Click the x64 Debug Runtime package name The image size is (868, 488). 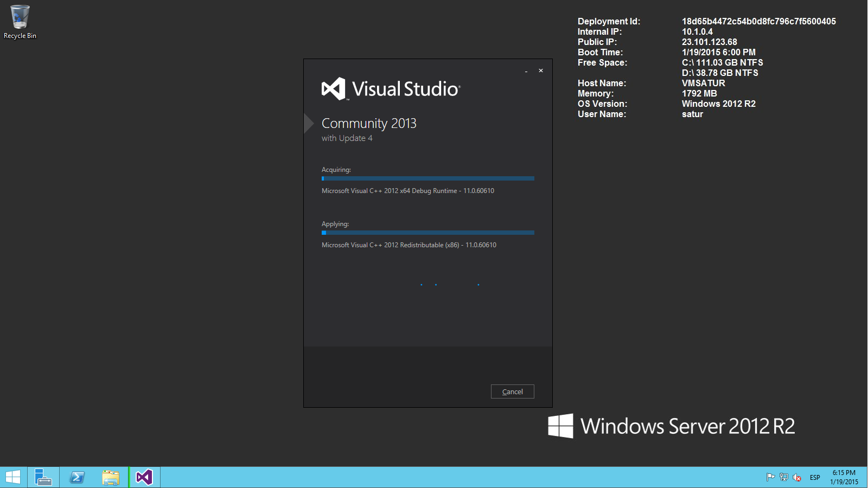tap(408, 191)
